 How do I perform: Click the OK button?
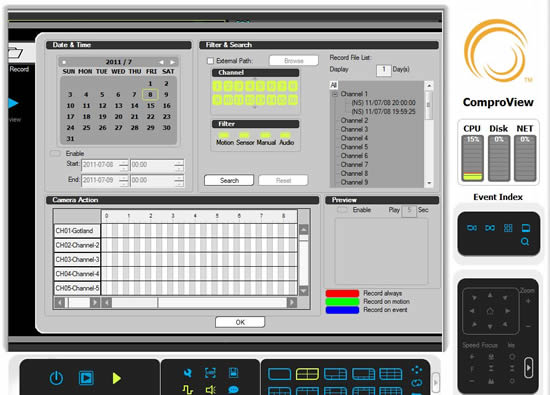(240, 322)
